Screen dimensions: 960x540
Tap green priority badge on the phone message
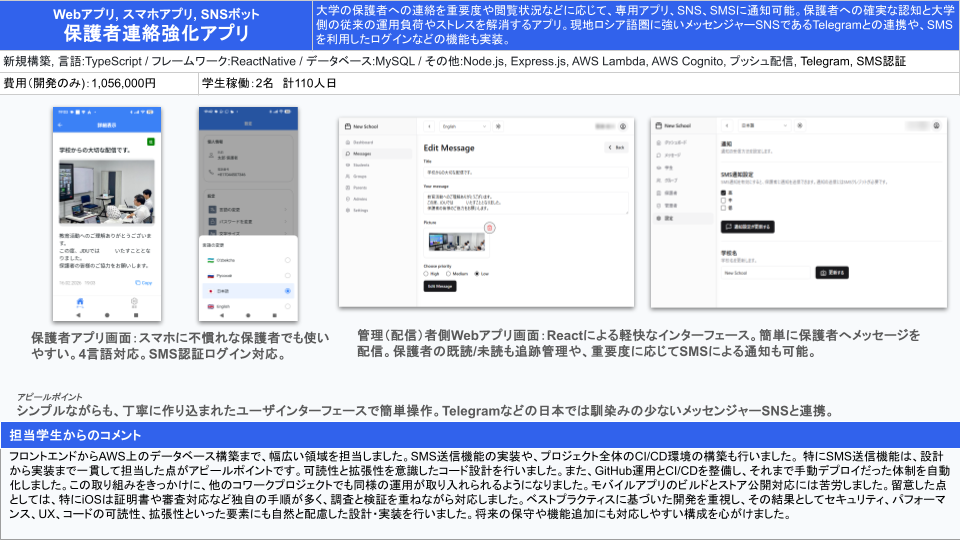point(151,142)
